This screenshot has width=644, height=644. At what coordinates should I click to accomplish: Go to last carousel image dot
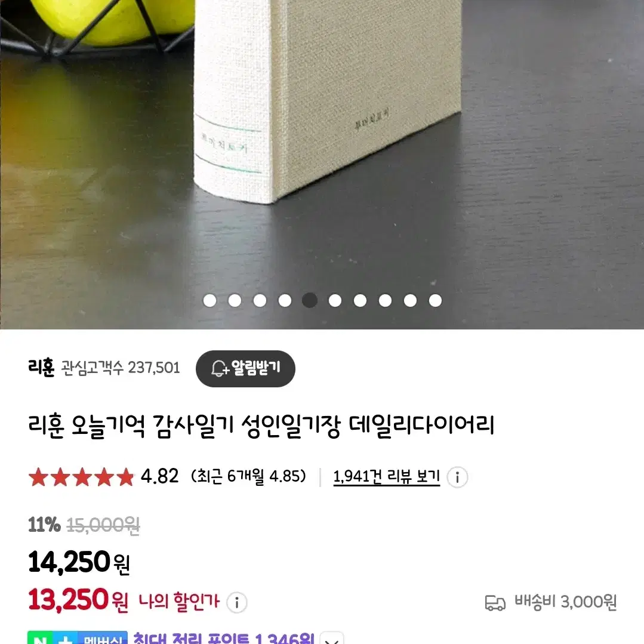435,300
